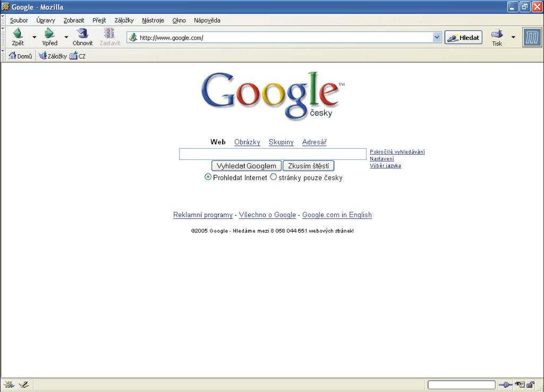Collapse the menu bar grippy handle
Screen dimensions: 544x392
(x=3, y=21)
